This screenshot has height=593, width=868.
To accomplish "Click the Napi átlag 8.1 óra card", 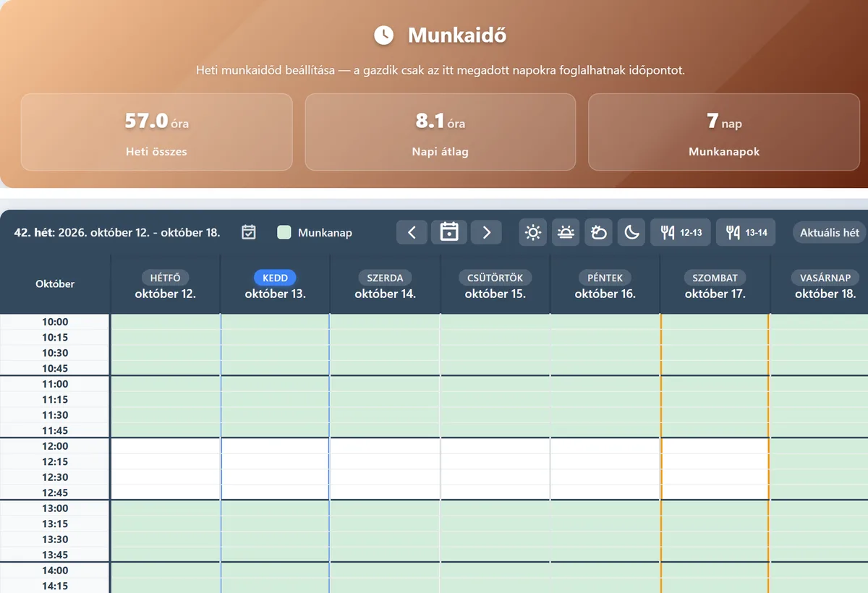I will [441, 132].
